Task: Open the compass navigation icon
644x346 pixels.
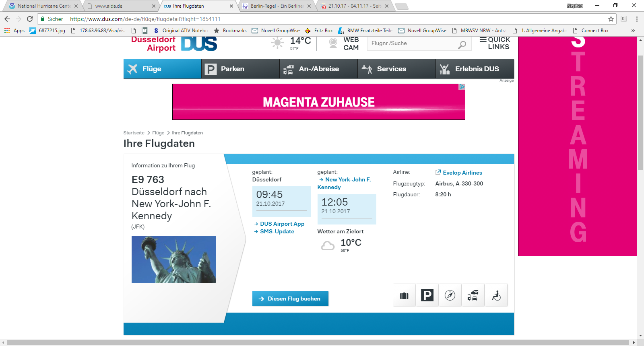Action: pos(450,296)
